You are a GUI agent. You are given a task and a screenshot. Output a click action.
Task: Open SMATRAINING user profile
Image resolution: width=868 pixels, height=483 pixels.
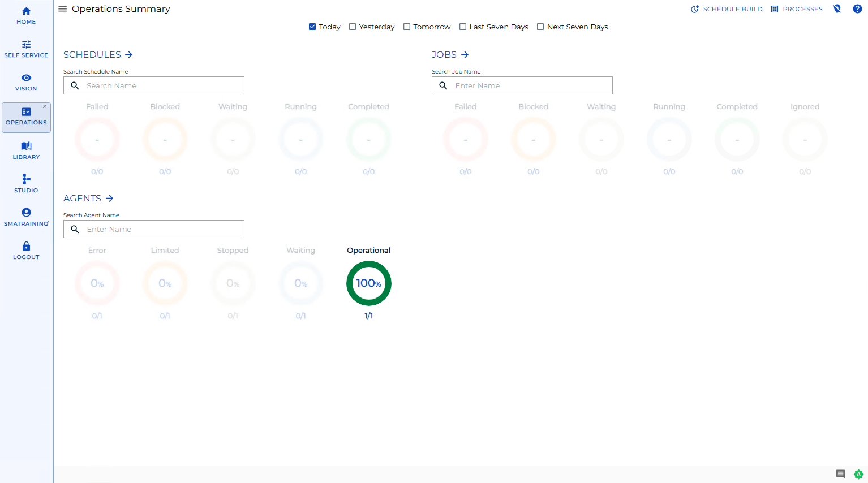[26, 217]
